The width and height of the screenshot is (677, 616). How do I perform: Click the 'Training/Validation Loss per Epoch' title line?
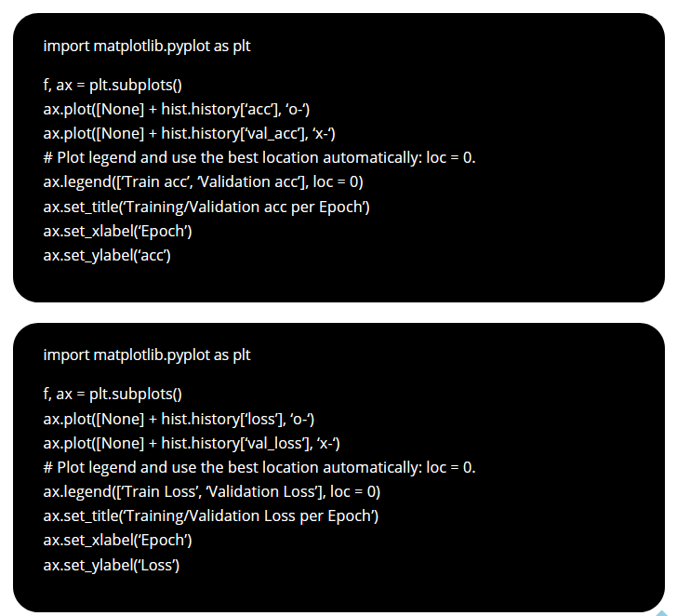tap(211, 516)
